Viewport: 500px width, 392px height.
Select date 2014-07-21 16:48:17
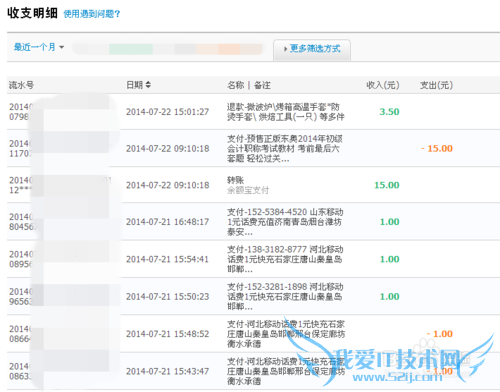coord(167,222)
